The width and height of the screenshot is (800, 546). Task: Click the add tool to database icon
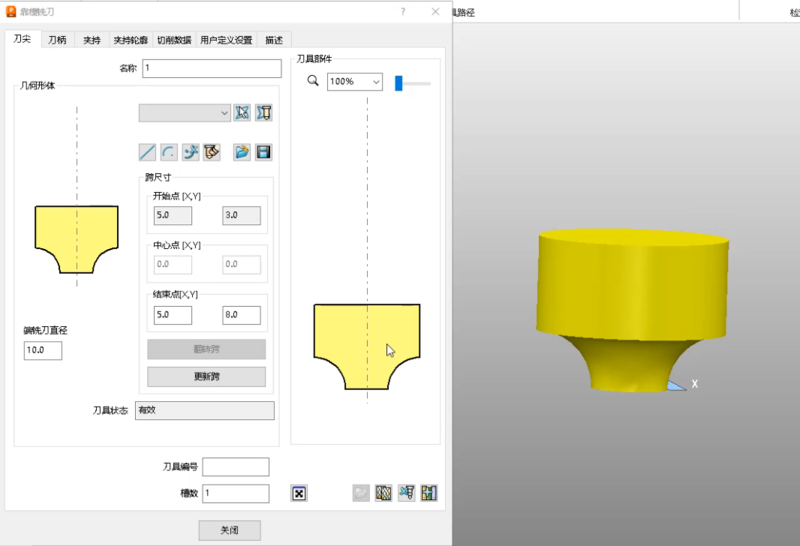(431, 493)
